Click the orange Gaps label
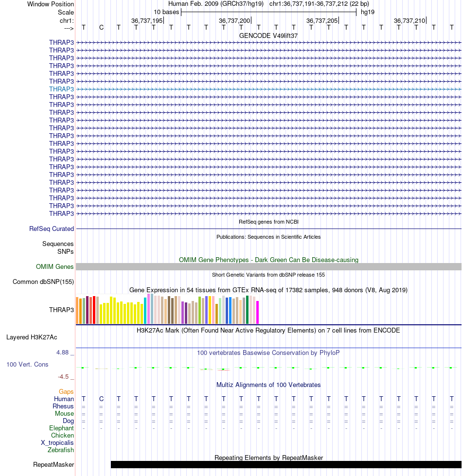This screenshot has width=462, height=476. (66, 392)
